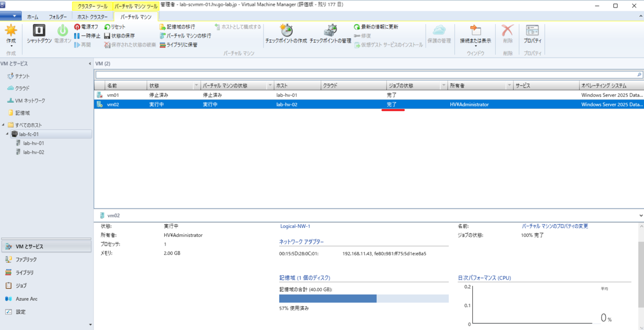Sort by サービス column header
This screenshot has height=330, width=644.
click(x=546, y=85)
